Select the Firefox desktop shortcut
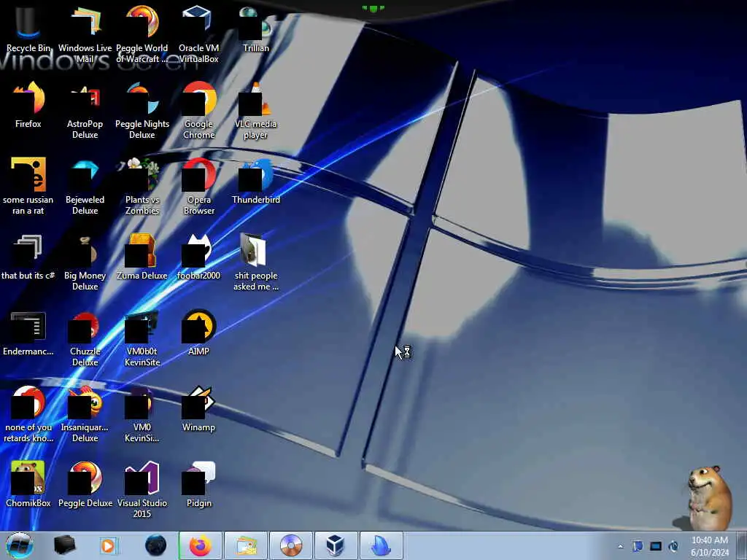The width and height of the screenshot is (747, 560). (x=28, y=105)
